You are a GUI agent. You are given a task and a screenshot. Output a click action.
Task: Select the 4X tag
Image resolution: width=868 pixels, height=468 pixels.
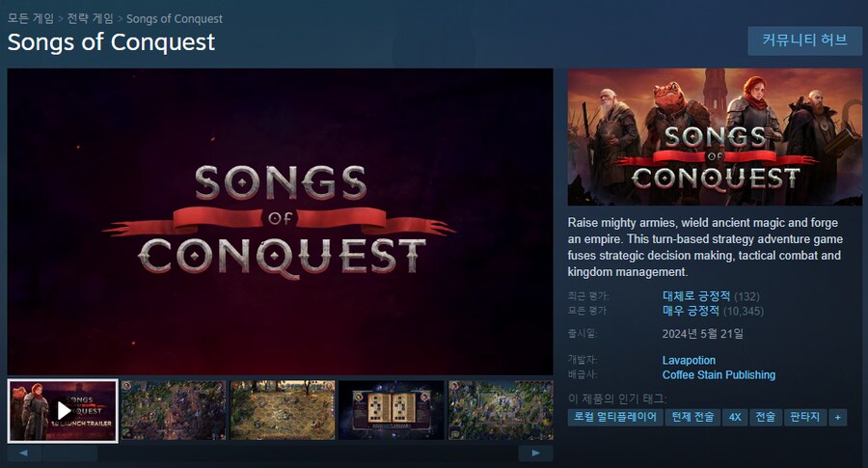pos(735,417)
